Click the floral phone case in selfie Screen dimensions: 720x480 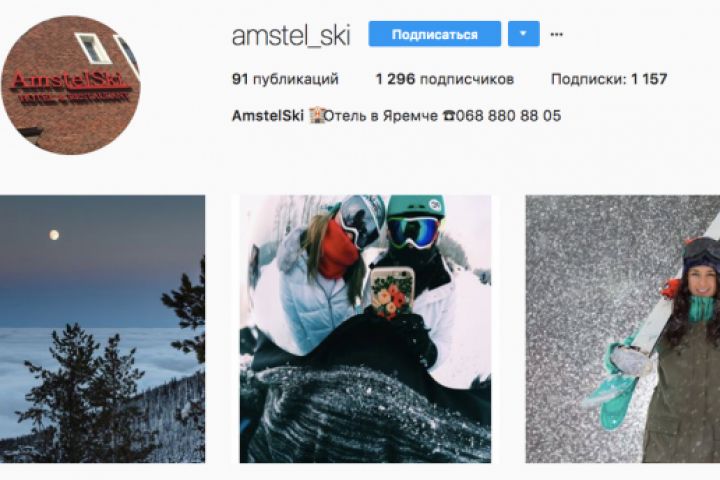(392, 293)
